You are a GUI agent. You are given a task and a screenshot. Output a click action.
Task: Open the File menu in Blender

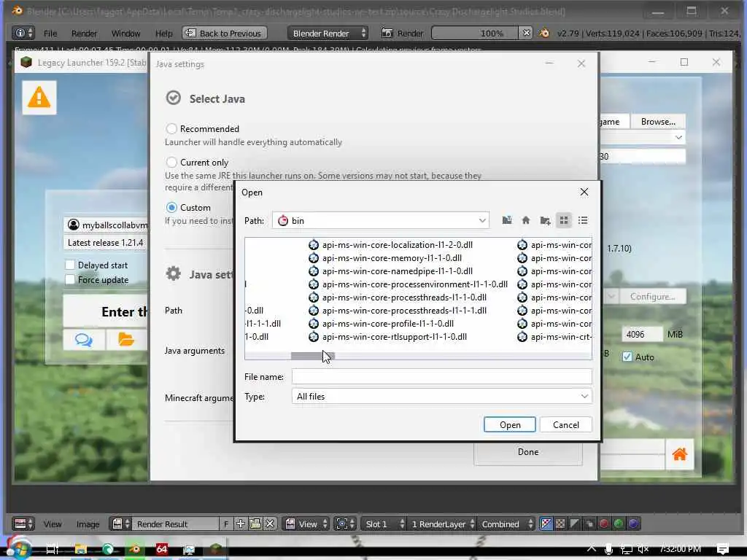(x=50, y=34)
